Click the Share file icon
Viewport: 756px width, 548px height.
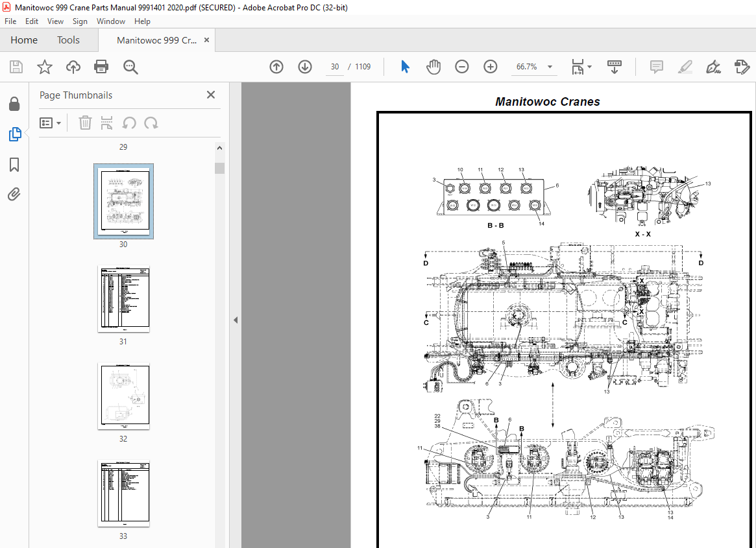[742, 67]
